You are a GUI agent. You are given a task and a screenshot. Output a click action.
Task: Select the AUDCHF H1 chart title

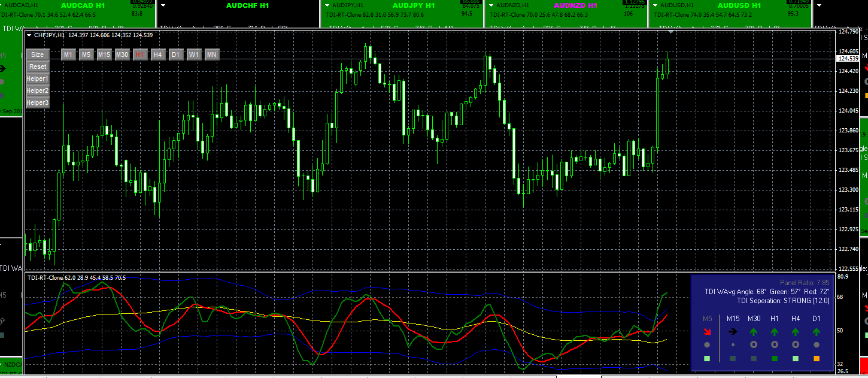(x=247, y=5)
